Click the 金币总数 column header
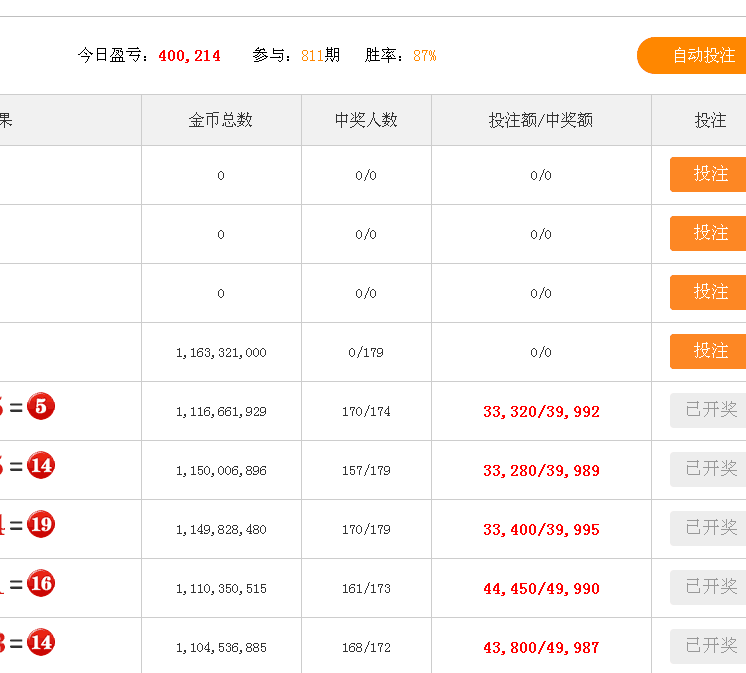 (221, 120)
